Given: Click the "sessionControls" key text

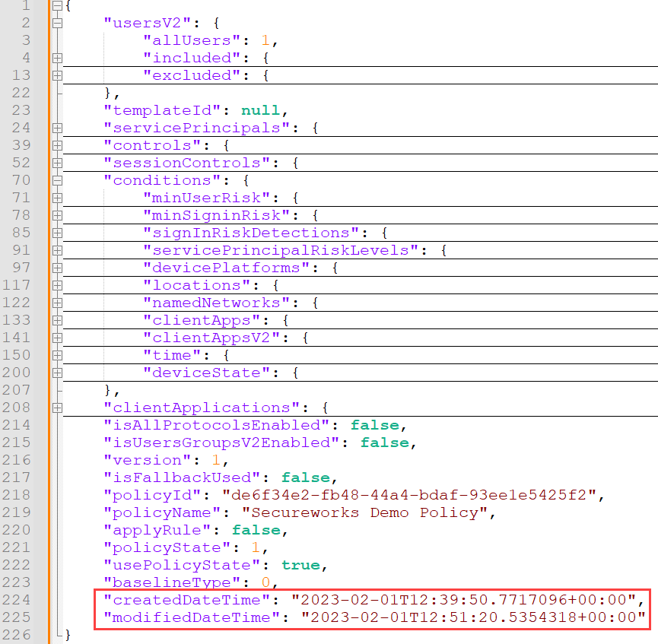Looking at the screenshot, I should coord(186,163).
